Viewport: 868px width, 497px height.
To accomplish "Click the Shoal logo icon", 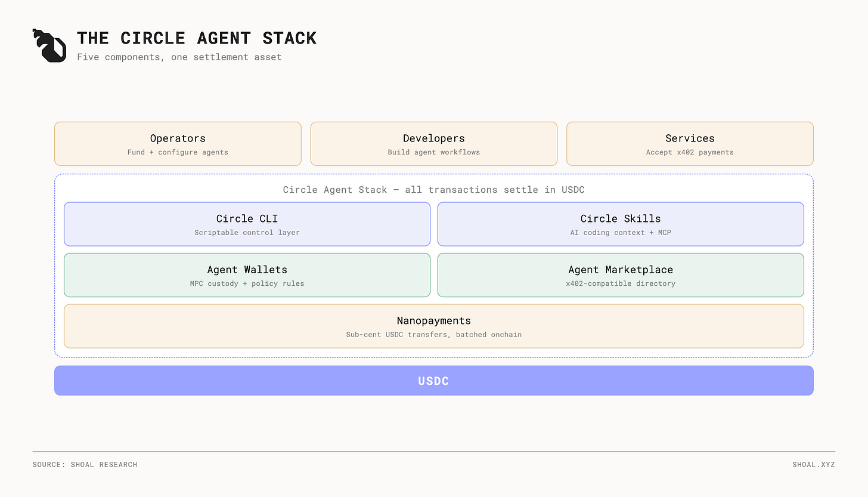I will point(49,45).
